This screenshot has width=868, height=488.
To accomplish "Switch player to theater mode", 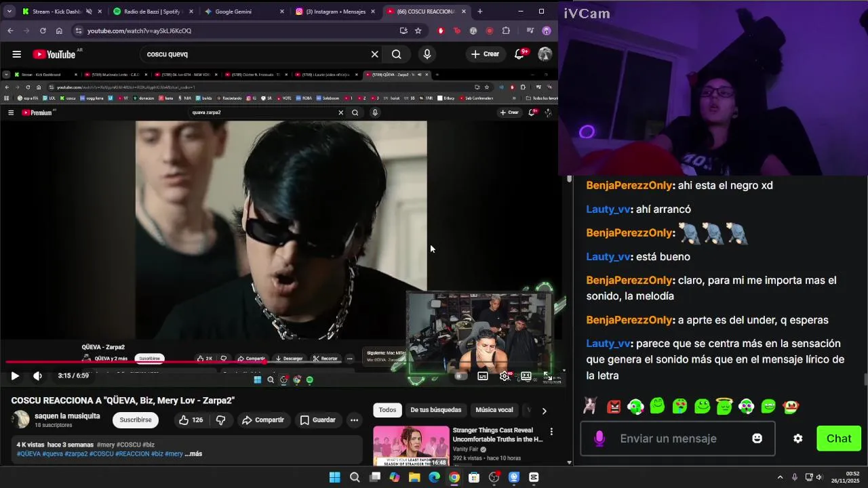I will tap(526, 375).
